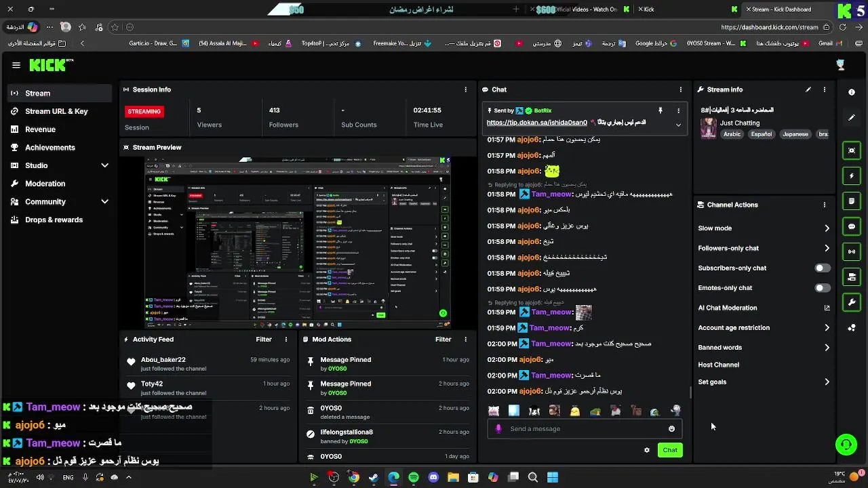Toggle the stream preview widget icon in right sidebar

tap(852, 150)
